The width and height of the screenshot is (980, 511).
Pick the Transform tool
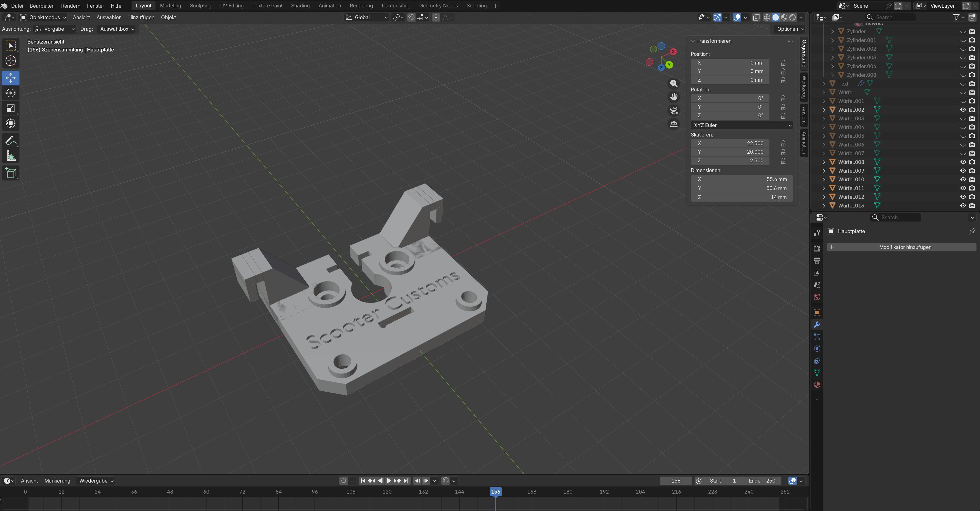[x=11, y=124]
